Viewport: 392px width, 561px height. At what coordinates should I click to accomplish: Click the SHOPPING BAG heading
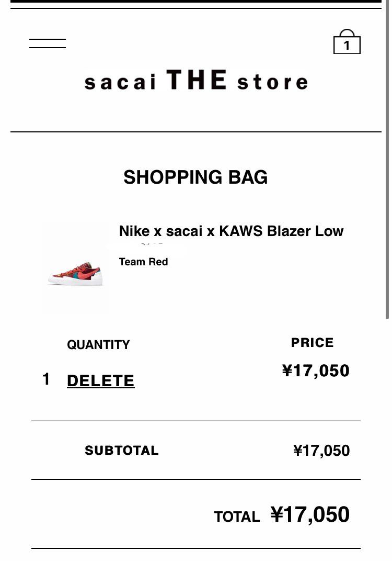tap(195, 177)
